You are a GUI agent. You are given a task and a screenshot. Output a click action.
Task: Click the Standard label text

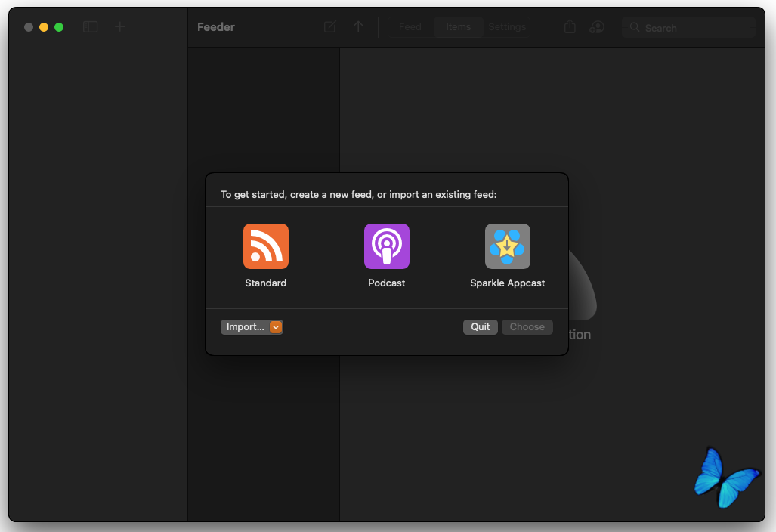pyautogui.click(x=266, y=283)
